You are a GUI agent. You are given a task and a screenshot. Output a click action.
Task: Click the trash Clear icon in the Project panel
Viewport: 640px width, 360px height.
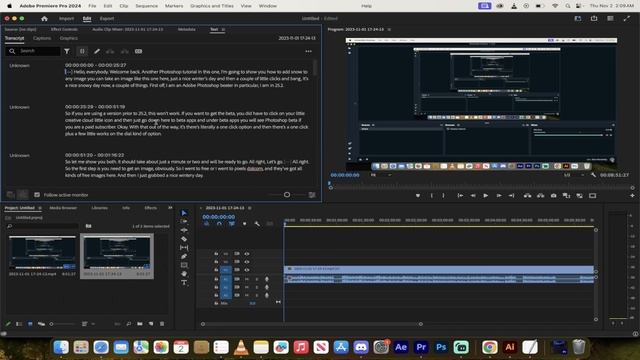[162, 324]
